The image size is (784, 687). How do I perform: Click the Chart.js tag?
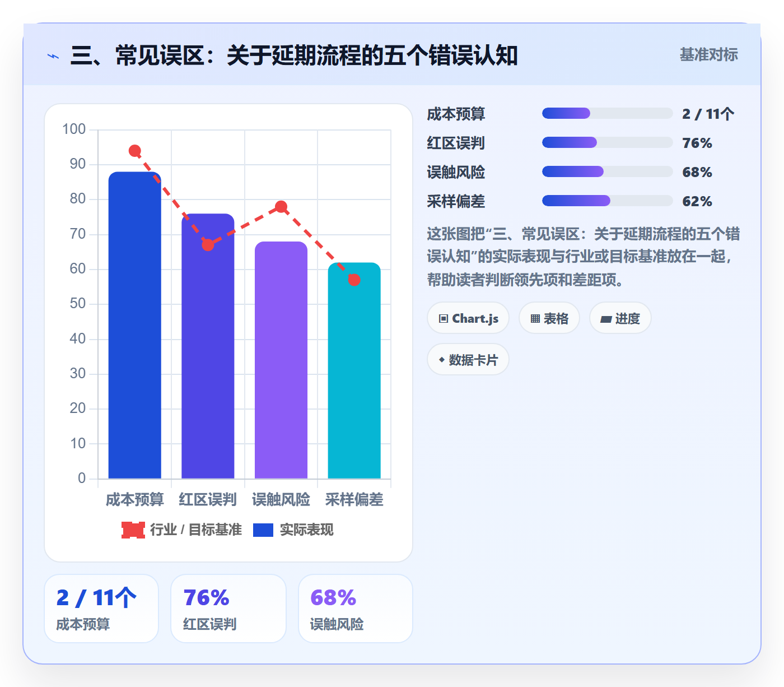click(x=468, y=318)
